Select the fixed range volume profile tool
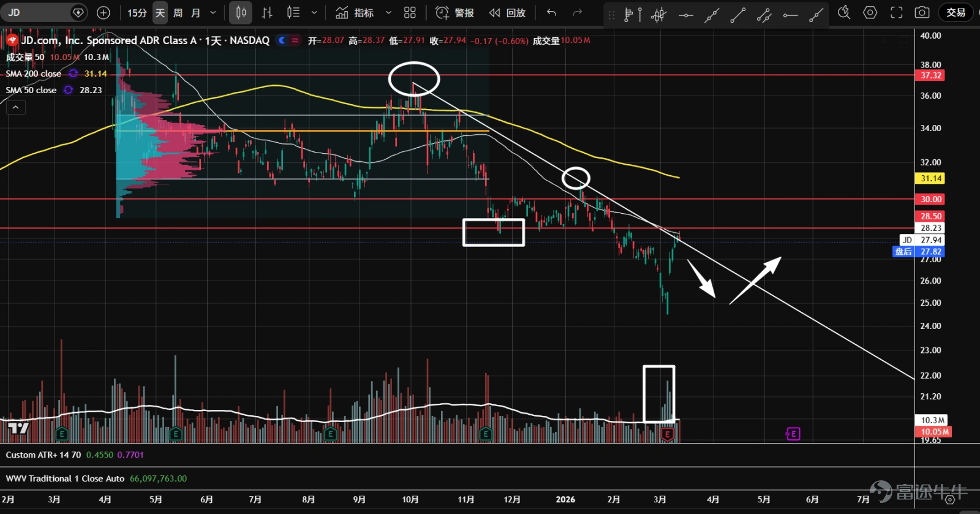Viewport: 980px width, 514px height. [x=628, y=15]
